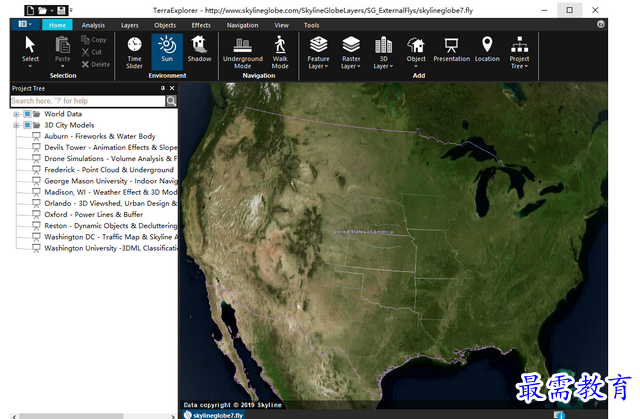Viewport: 640px width, 419px height.
Task: Toggle the 3D City Models visibility checkbox
Action: (27, 125)
